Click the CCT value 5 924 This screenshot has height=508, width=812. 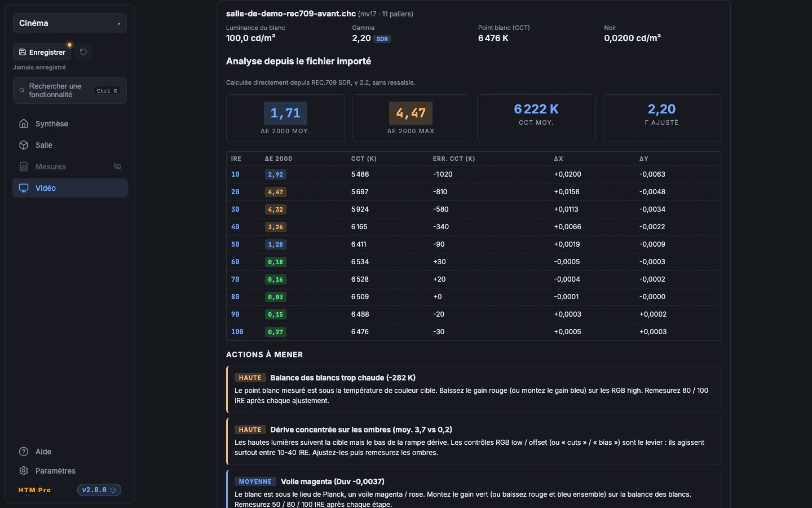[360, 209]
